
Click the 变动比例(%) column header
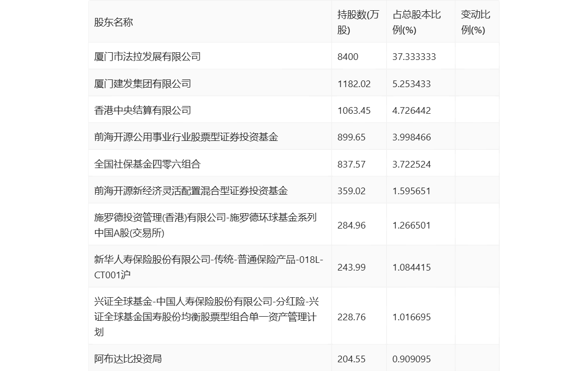click(475, 23)
